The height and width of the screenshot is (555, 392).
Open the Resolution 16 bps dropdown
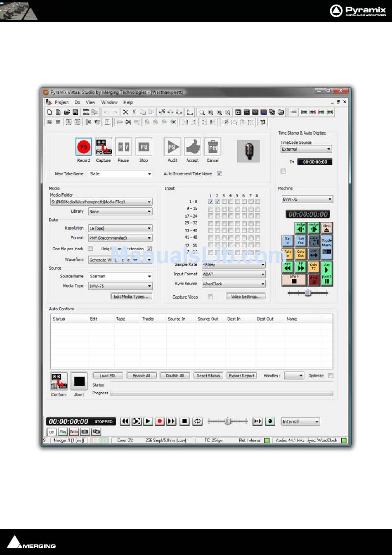[120, 228]
